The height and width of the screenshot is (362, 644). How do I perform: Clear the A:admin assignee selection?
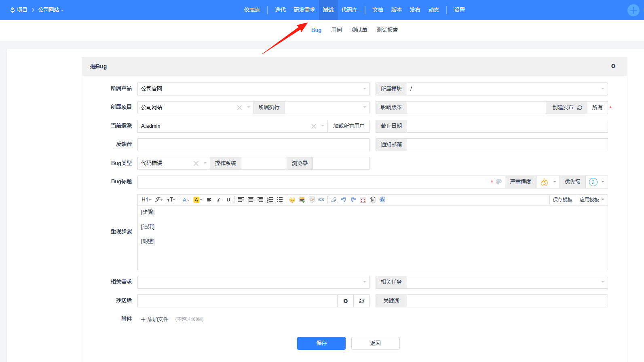click(x=314, y=126)
